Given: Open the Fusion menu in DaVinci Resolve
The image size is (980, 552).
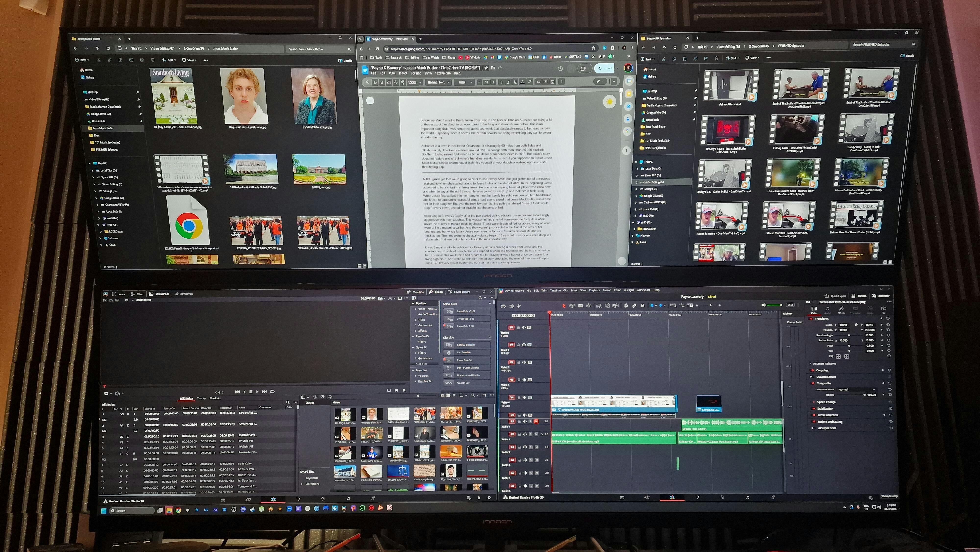Looking at the screenshot, I should click(607, 290).
